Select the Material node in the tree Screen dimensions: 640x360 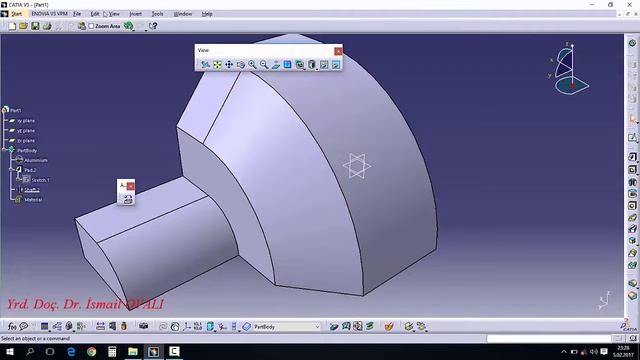33,200
